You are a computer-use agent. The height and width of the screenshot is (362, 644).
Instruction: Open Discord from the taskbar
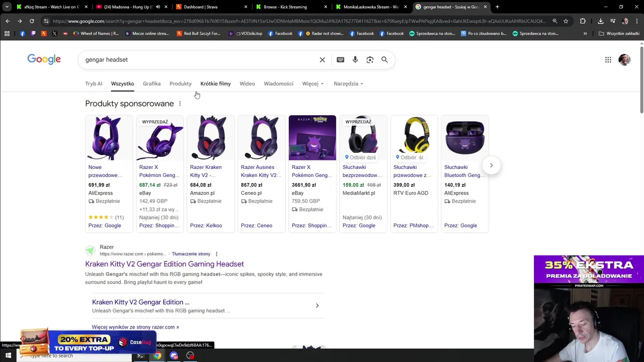[x=174, y=355]
